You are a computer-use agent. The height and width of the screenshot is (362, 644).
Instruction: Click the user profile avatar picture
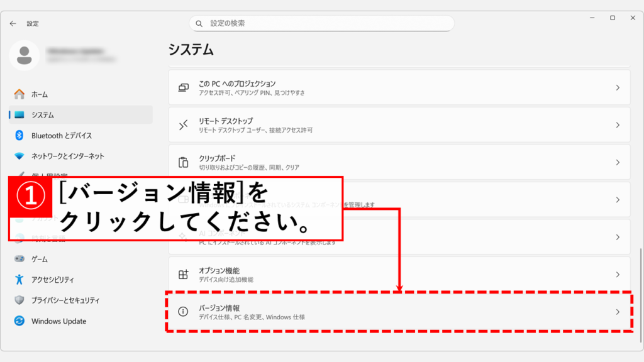tap(25, 55)
